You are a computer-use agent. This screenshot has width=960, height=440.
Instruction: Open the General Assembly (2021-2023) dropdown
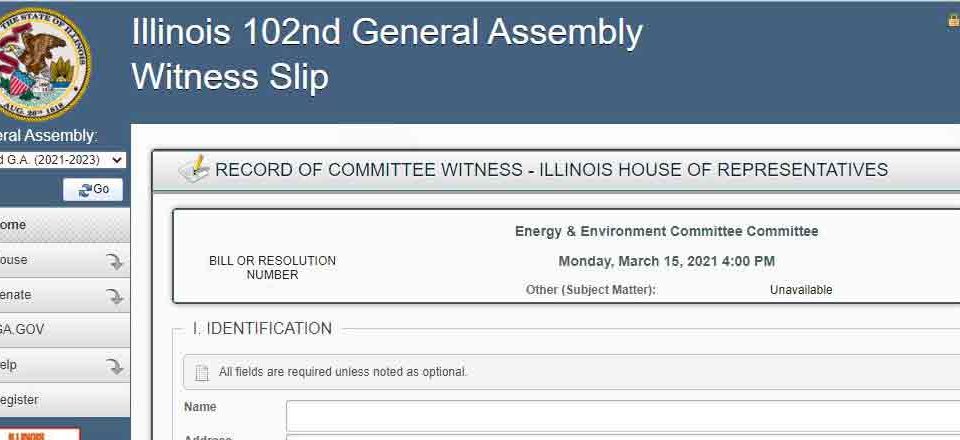point(62,160)
